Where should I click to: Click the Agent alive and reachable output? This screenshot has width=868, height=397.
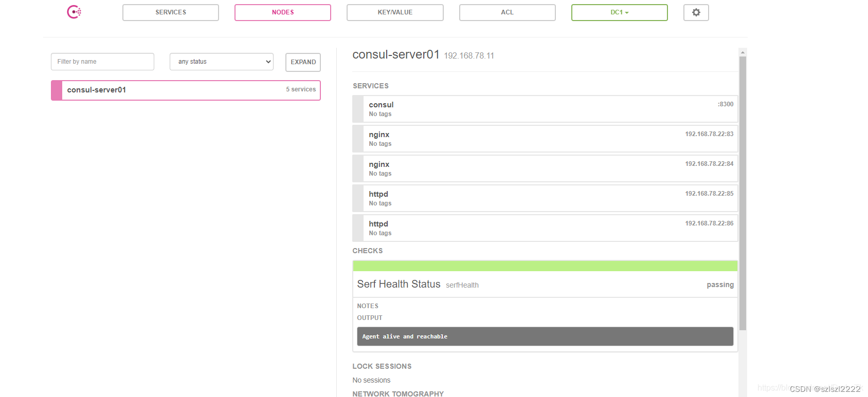click(545, 336)
